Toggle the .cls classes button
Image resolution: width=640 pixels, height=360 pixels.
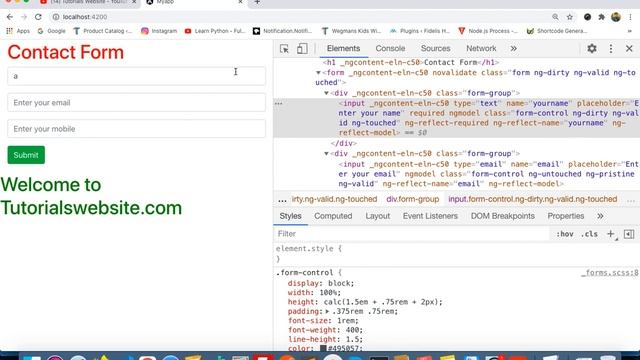tap(589, 234)
